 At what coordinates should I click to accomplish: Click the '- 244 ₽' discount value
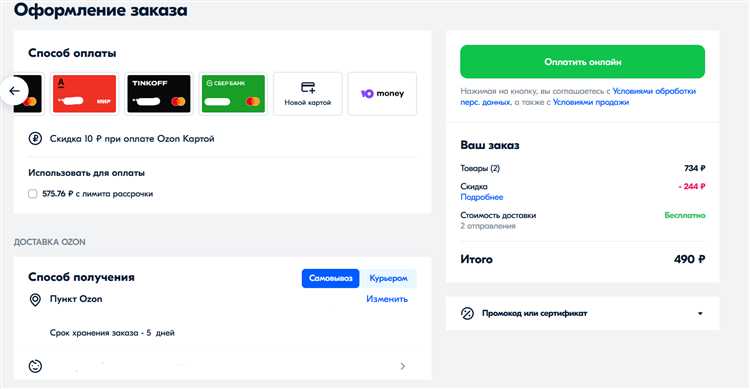tap(692, 187)
